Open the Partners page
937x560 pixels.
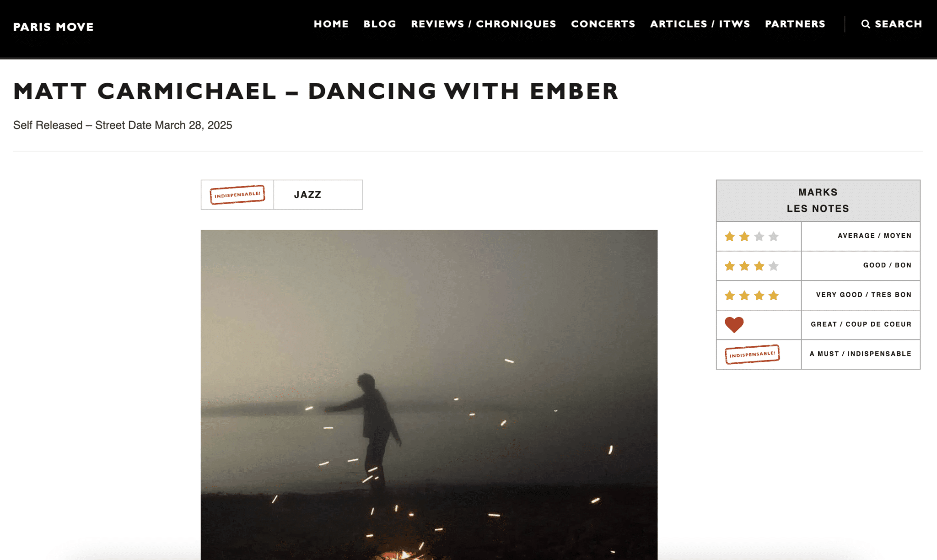click(795, 24)
